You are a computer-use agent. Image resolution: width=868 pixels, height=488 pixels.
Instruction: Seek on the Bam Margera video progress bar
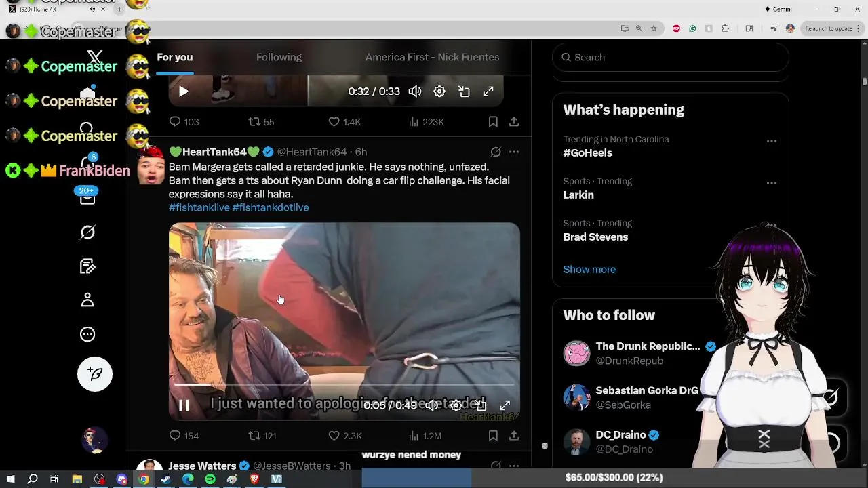(x=344, y=385)
